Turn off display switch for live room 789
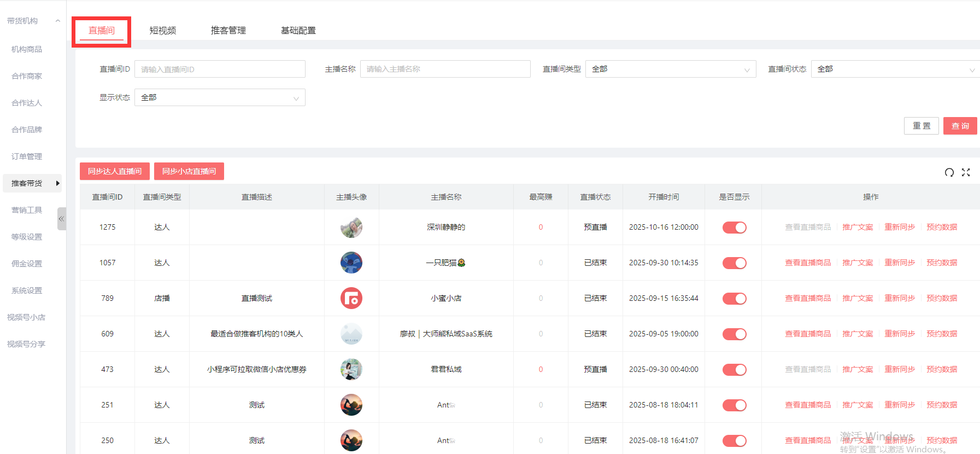The height and width of the screenshot is (454, 980). point(734,299)
